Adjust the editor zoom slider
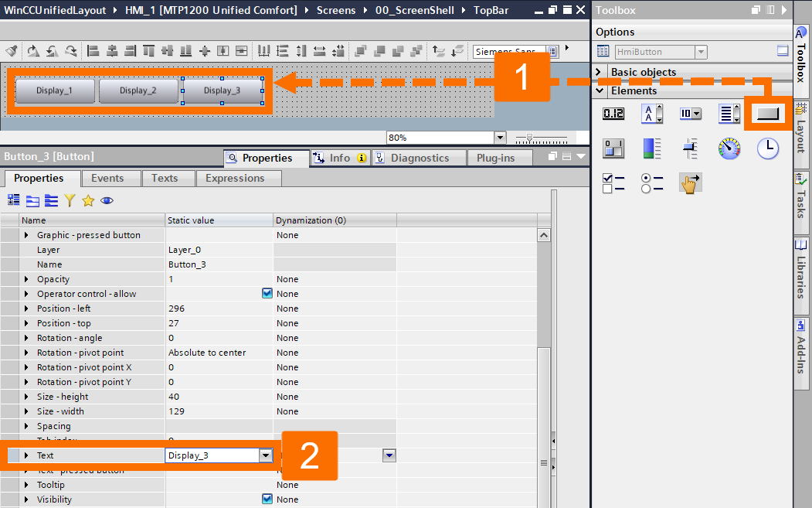The width and height of the screenshot is (812, 508). (x=529, y=138)
